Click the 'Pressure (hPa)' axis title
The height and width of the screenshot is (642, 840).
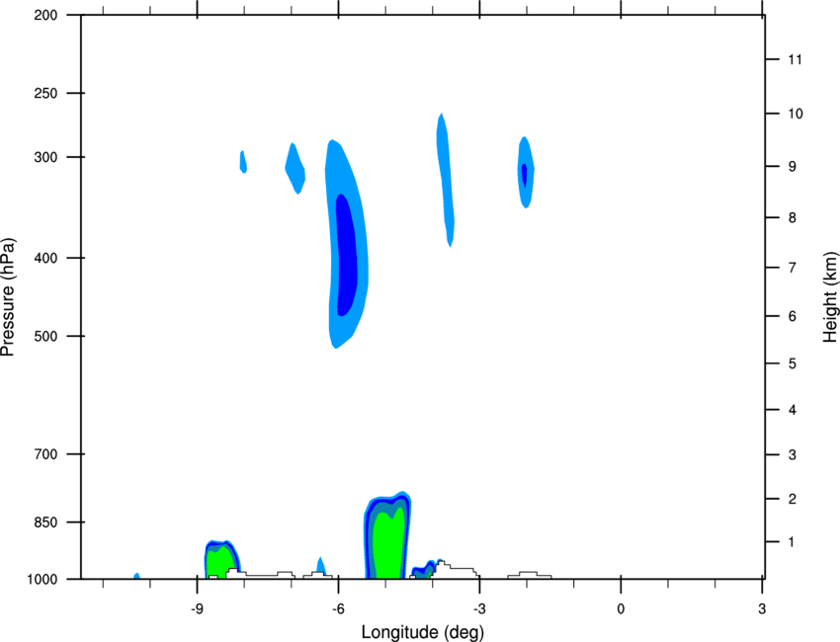[8, 297]
